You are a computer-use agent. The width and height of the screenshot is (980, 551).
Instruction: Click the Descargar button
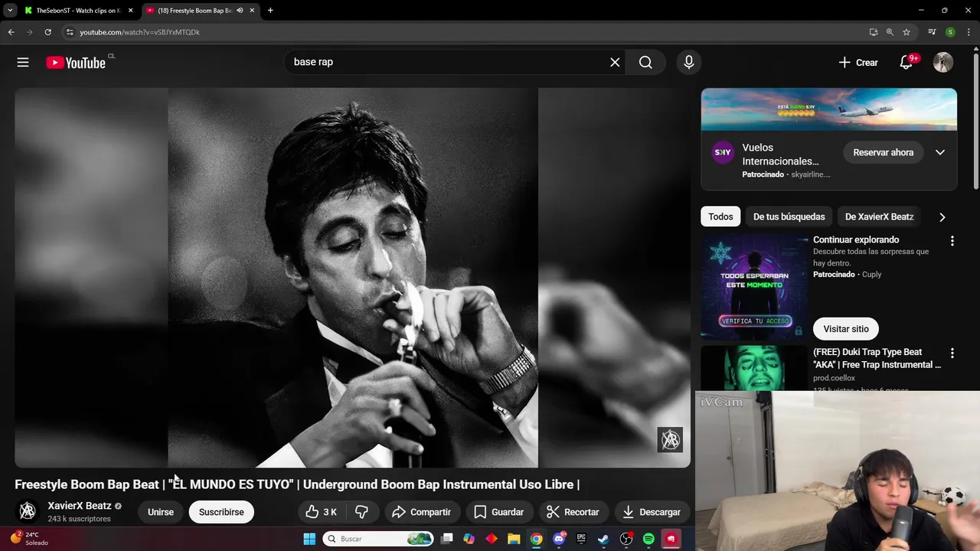[x=651, y=512]
